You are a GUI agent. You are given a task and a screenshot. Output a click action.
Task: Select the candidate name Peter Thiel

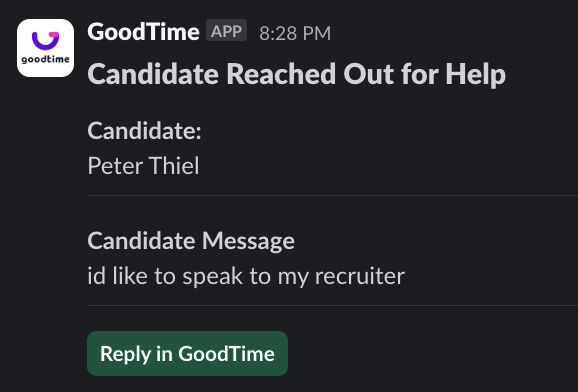[x=143, y=166]
